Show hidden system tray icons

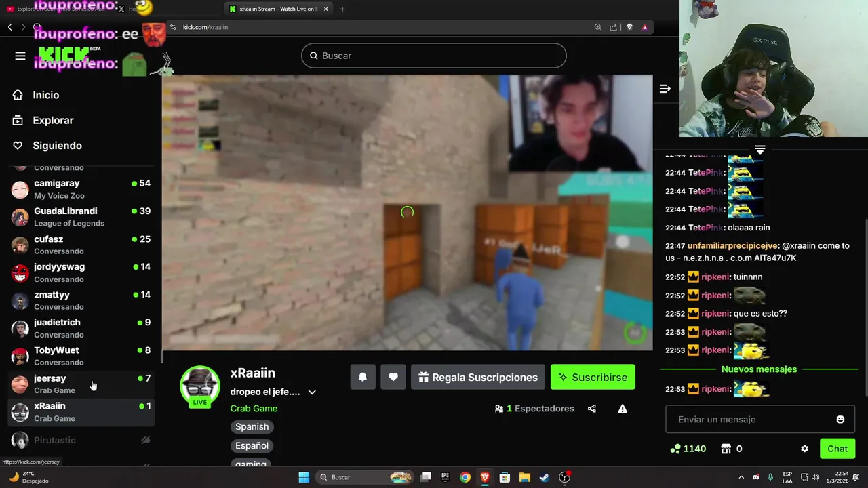click(741, 477)
